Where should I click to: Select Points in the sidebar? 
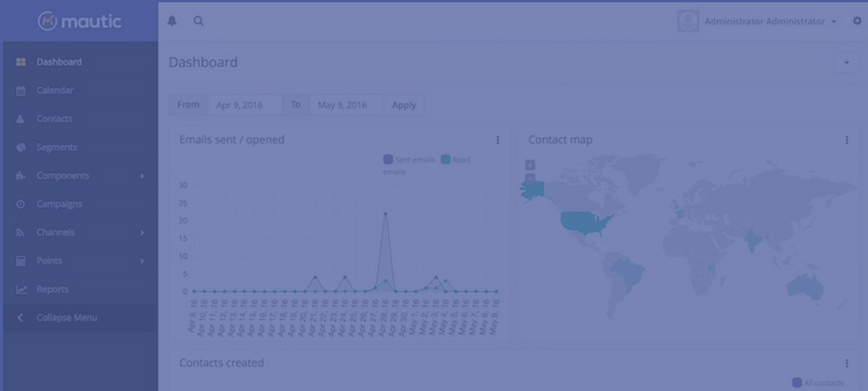click(x=49, y=261)
